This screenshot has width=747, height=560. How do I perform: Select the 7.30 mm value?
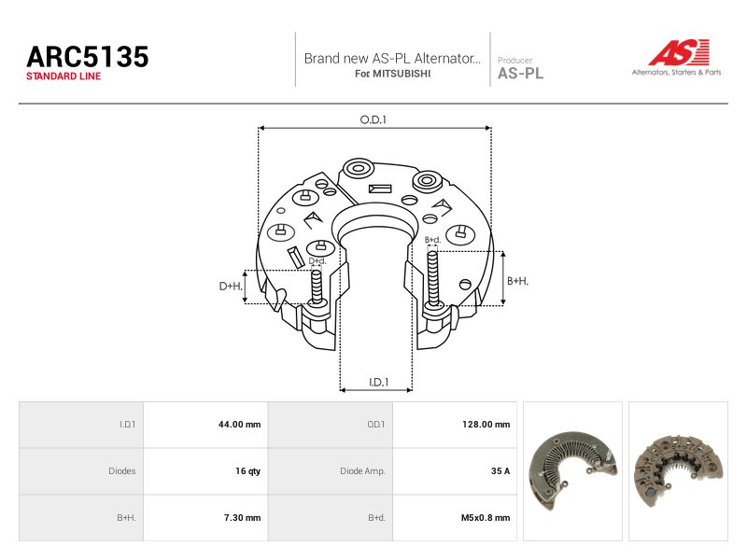(x=242, y=518)
